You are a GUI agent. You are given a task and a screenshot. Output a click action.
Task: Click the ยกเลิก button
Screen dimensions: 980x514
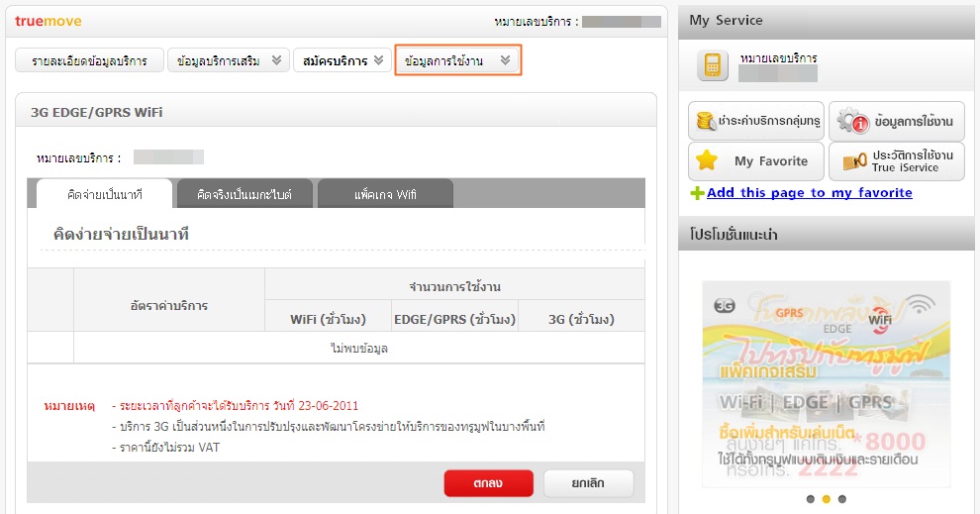(588, 483)
